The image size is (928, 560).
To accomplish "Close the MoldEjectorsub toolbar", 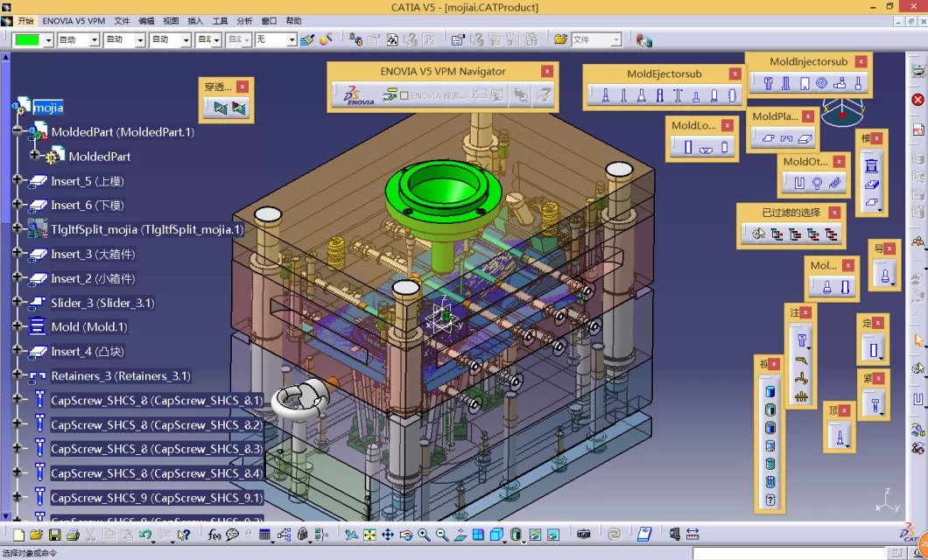I will tap(735, 73).
